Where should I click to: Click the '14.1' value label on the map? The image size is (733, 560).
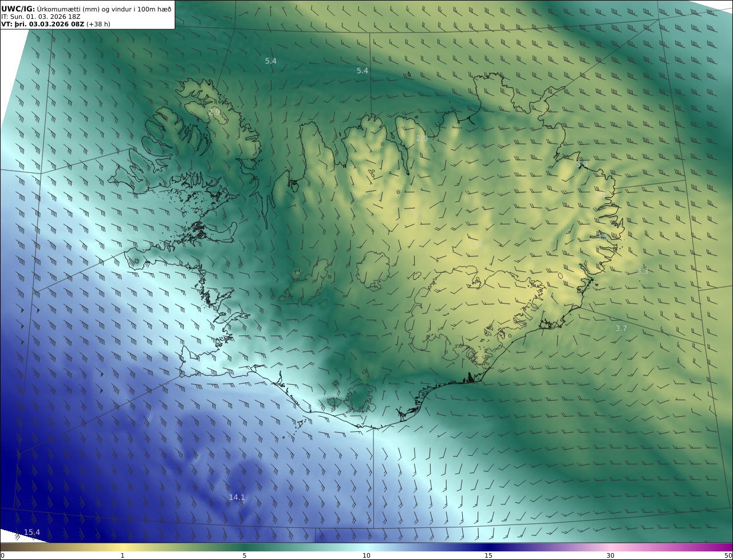[x=237, y=498]
